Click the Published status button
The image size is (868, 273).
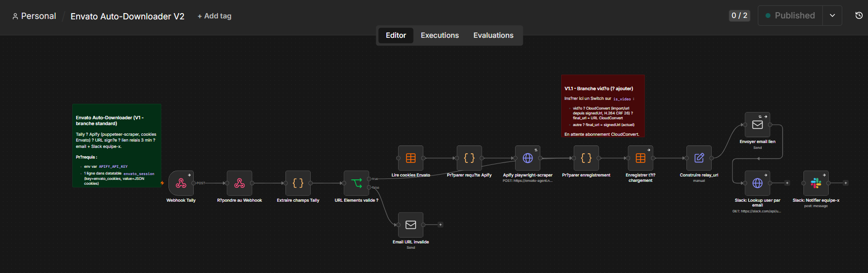coord(790,16)
